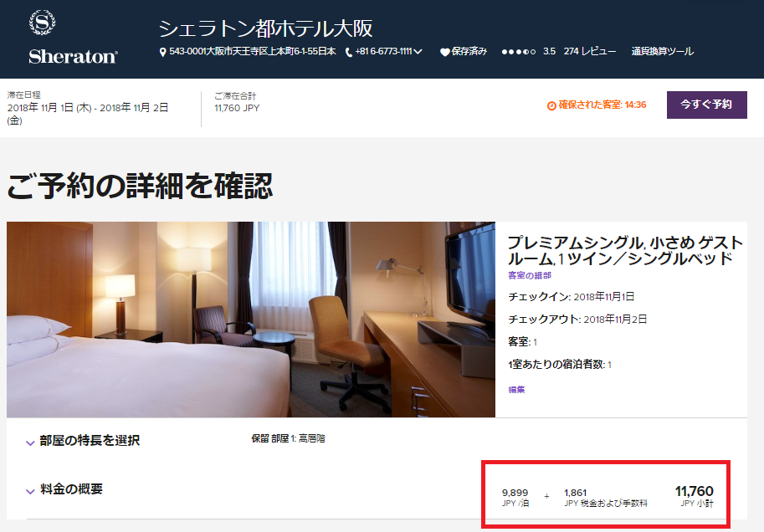Expand 部屋の特長を選択 section

(x=30, y=442)
